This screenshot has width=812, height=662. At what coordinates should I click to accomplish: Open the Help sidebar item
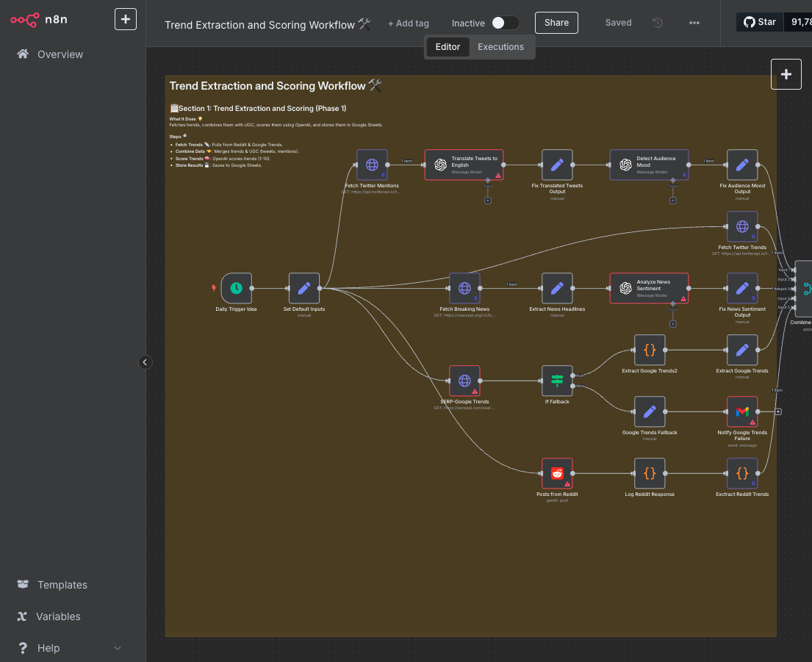(73, 648)
